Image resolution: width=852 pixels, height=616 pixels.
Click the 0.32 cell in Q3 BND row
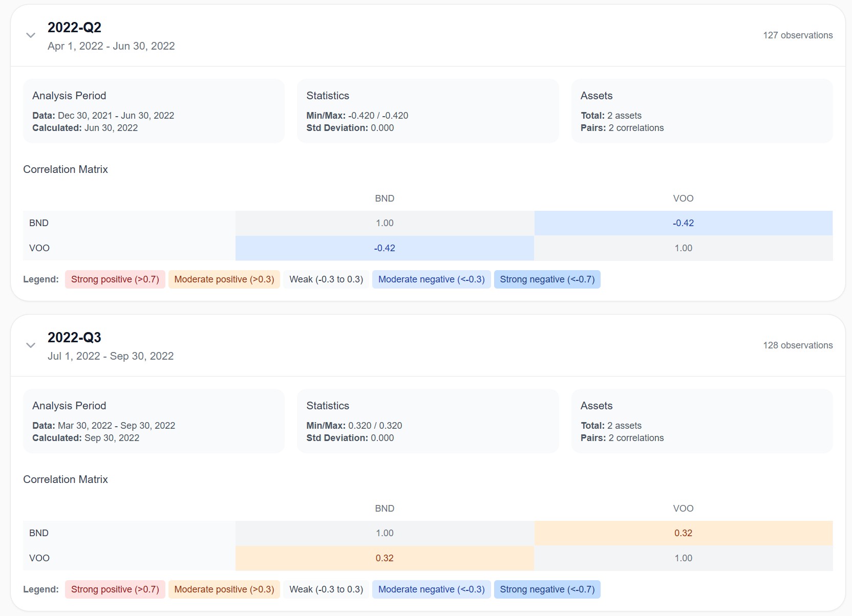[683, 533]
